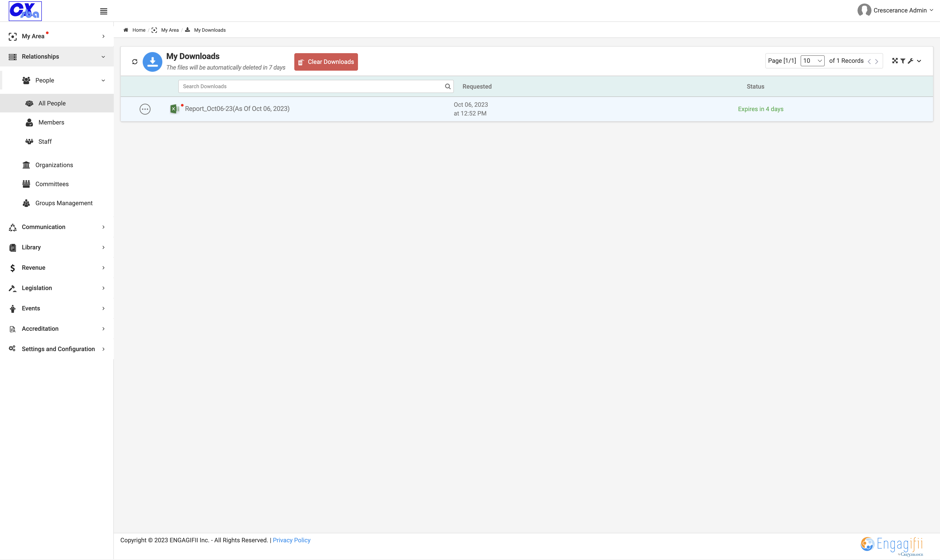Viewport: 940px width, 560px height.
Task: Select All People in sidebar
Action: (x=57, y=103)
